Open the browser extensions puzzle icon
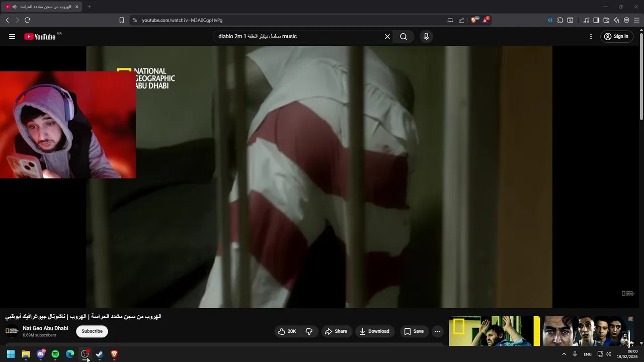 point(560,20)
